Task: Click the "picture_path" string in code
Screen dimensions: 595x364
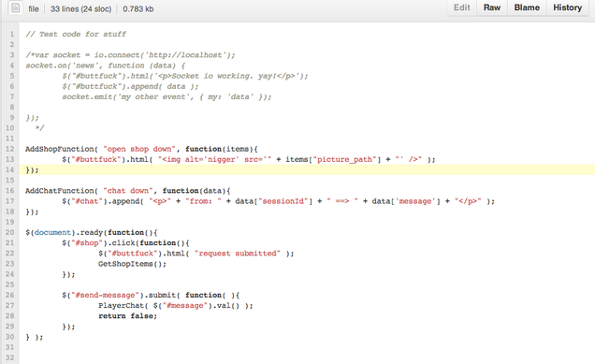Action: coord(345,159)
